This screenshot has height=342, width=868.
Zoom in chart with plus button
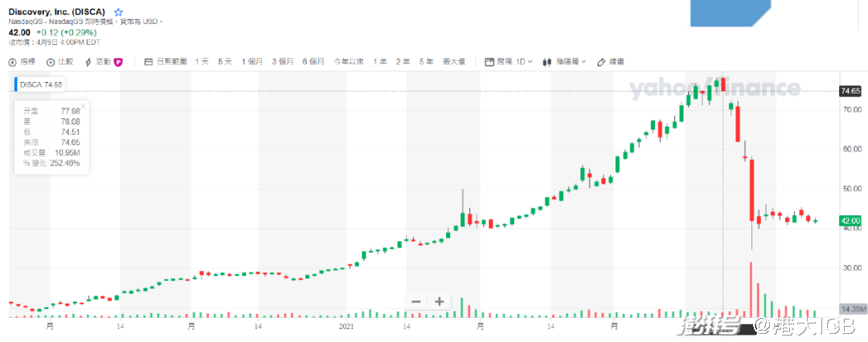(439, 302)
